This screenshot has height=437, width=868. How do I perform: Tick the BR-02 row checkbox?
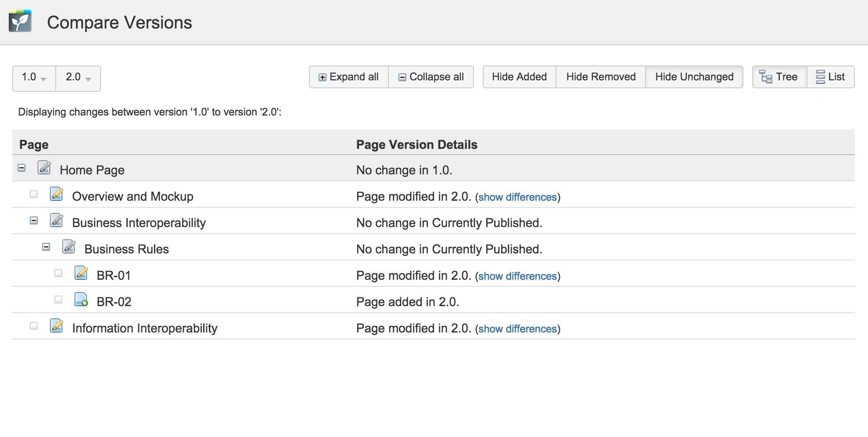pyautogui.click(x=58, y=300)
